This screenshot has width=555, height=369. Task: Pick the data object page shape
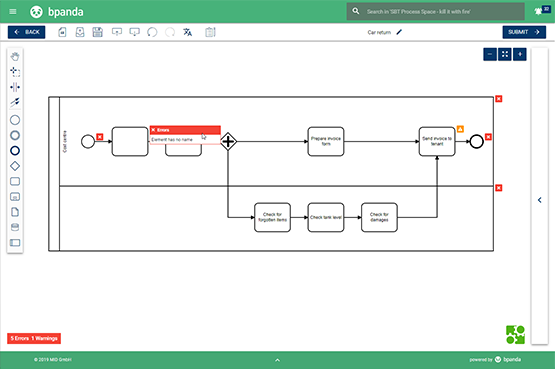click(15, 212)
